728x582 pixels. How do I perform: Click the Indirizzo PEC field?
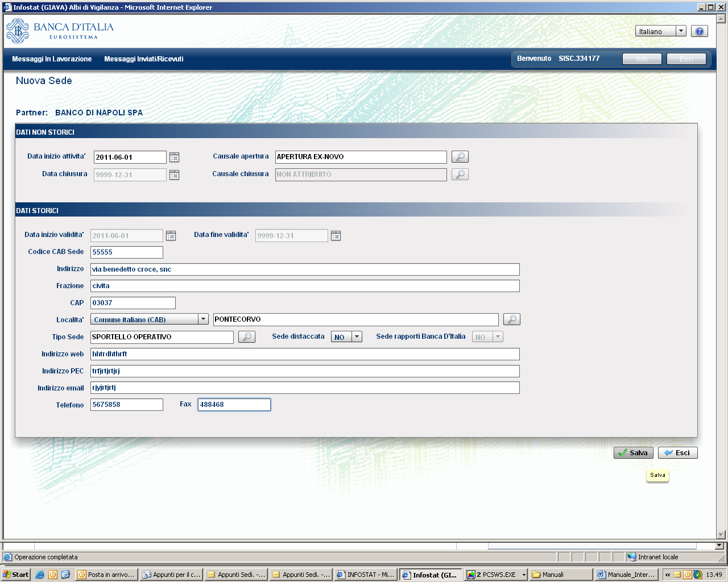(305, 371)
